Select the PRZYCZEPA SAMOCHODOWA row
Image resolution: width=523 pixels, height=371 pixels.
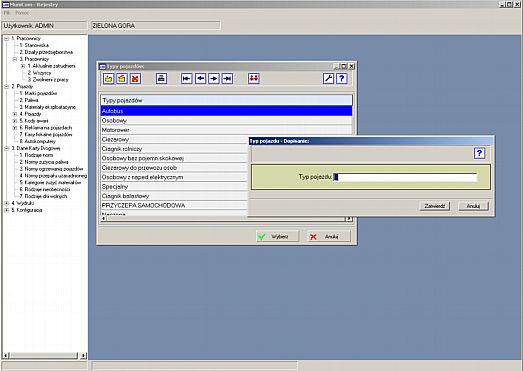click(x=174, y=206)
